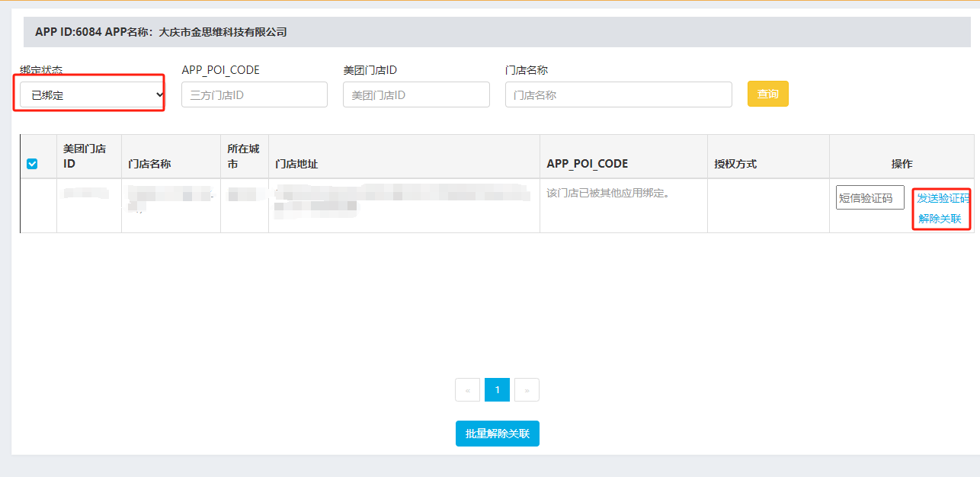Click the APP ID:6084 title bar

click(x=497, y=32)
